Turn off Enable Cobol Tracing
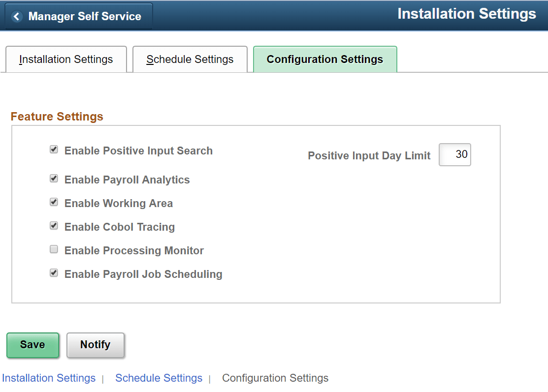The height and width of the screenshot is (392, 548). 54,225
